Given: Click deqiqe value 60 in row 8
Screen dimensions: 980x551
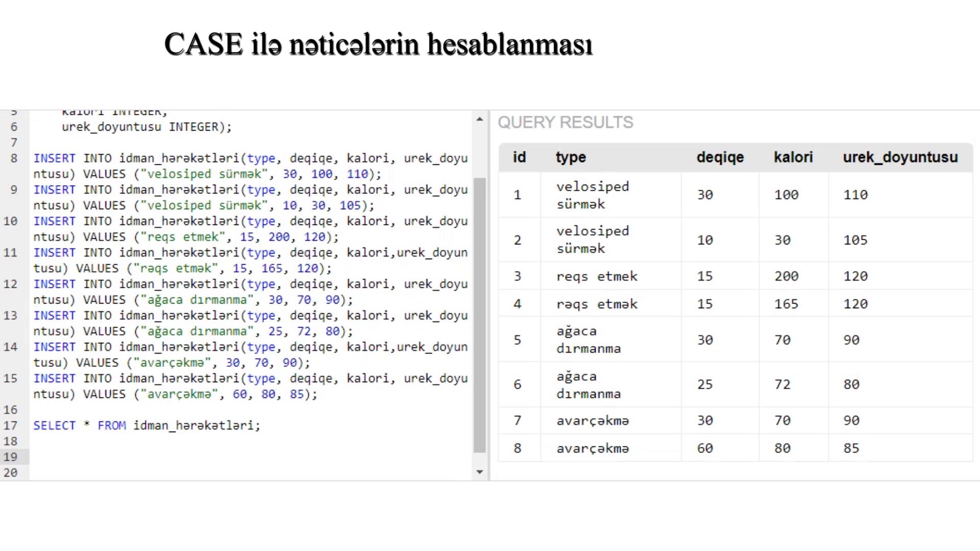Looking at the screenshot, I should pos(705,448).
